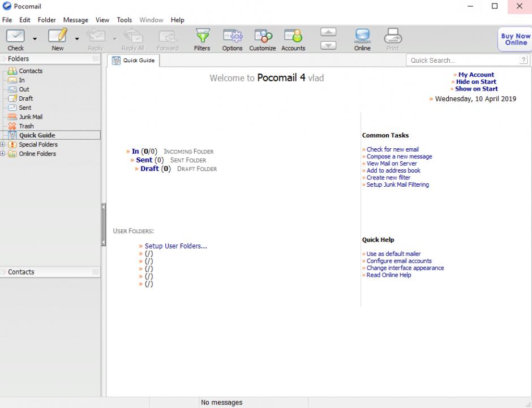
Task: Expand the Online Folders tree node
Action: [x=2, y=153]
